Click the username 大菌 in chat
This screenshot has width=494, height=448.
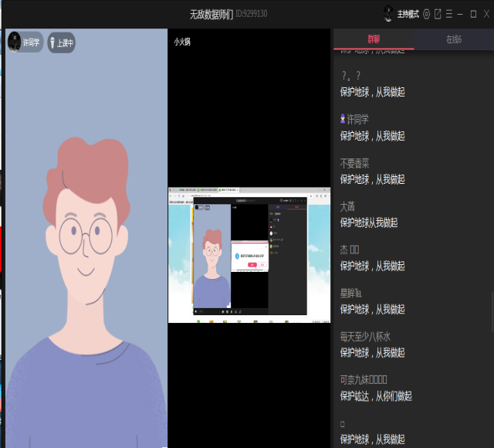coord(347,206)
